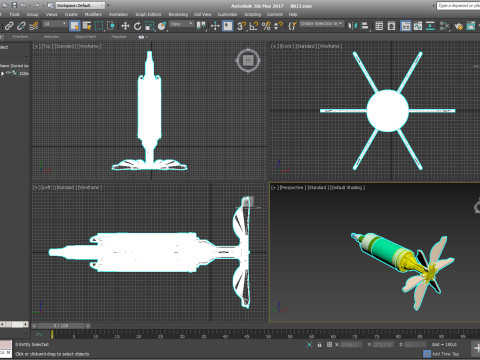Click the Select and Manipulate icon
The height and width of the screenshot is (360, 480).
(x=215, y=26)
